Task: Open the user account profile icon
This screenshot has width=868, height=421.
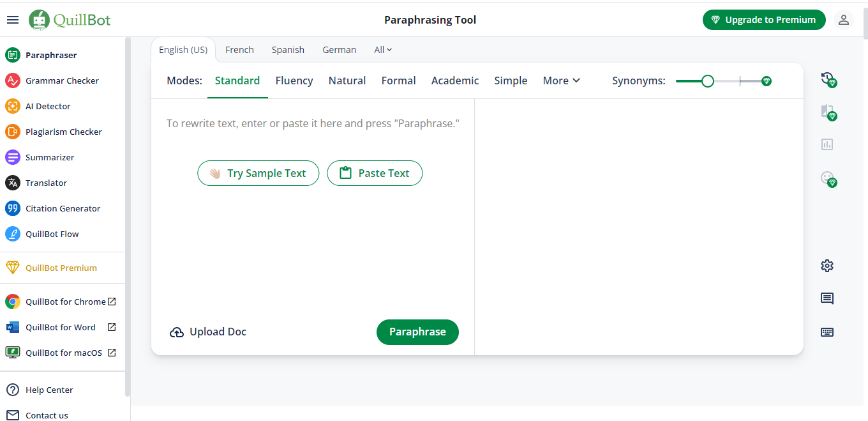Action: click(844, 20)
